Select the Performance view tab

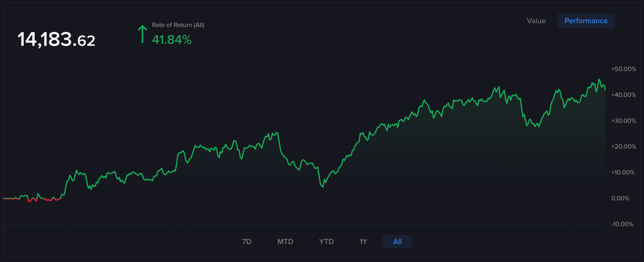[586, 21]
